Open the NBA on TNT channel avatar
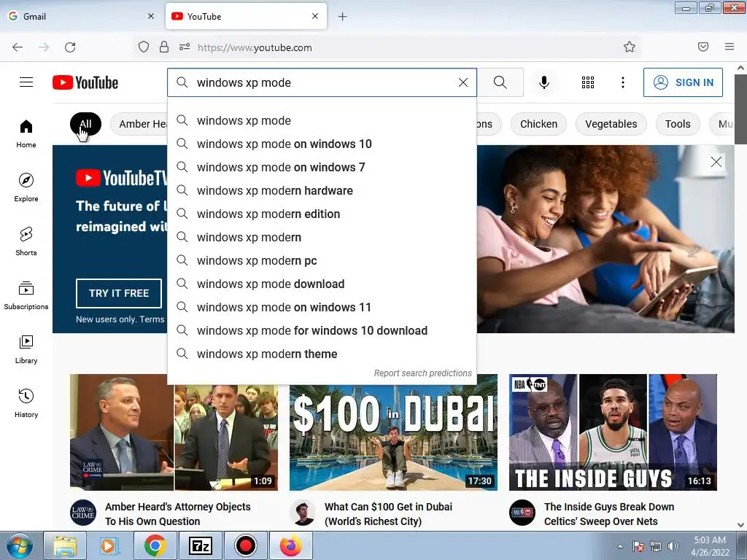747x560 pixels. (522, 513)
